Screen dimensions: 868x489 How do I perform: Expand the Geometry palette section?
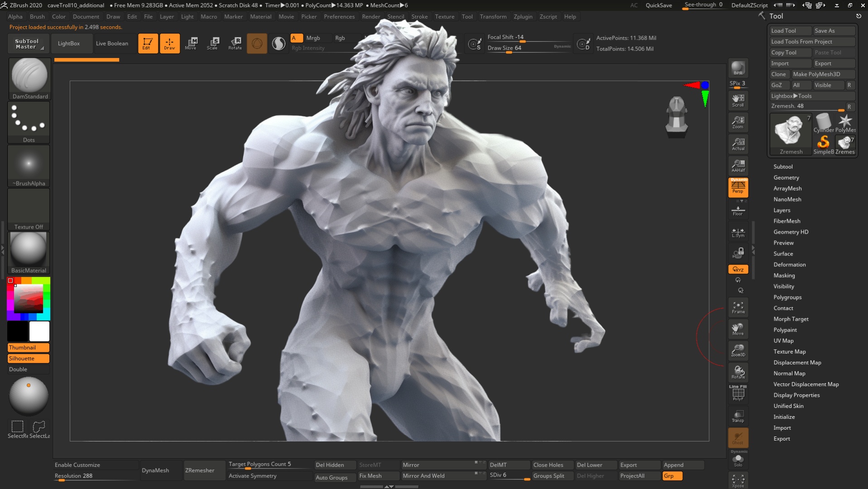click(786, 177)
